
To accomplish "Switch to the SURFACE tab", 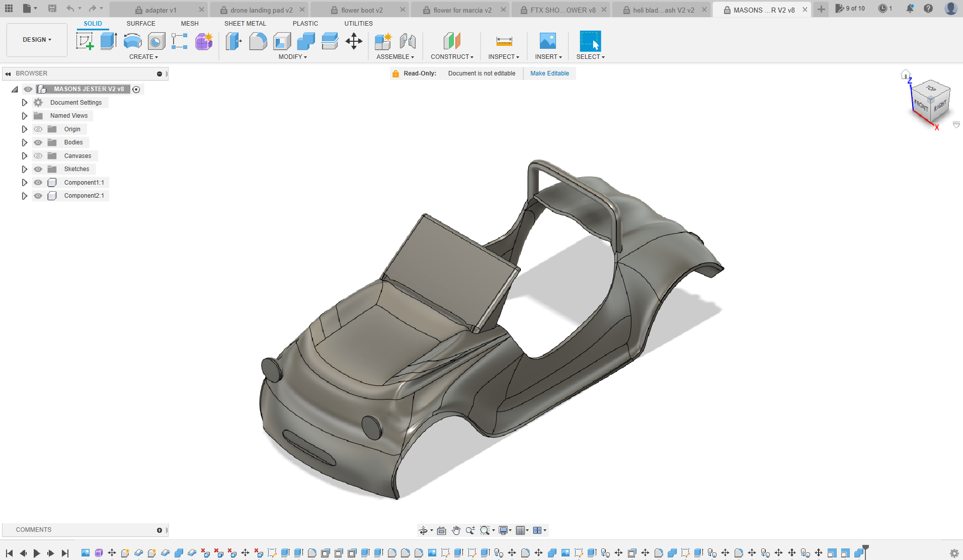I will pyautogui.click(x=141, y=24).
